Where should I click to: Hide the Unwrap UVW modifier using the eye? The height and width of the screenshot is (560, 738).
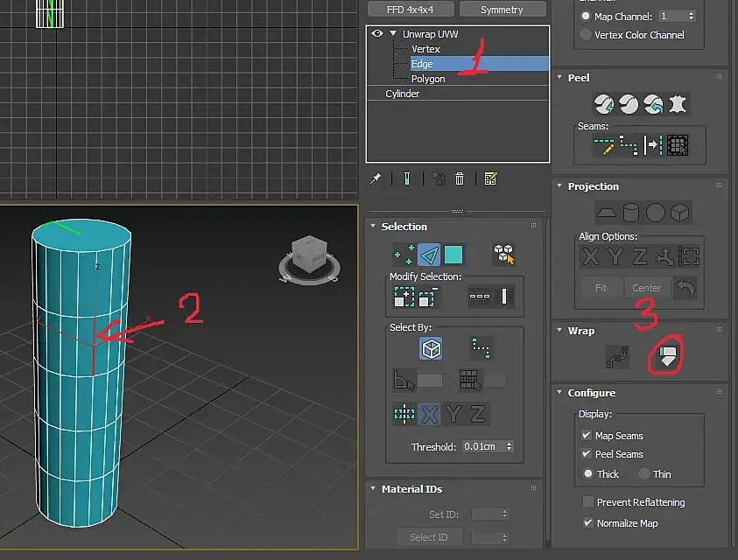(378, 34)
